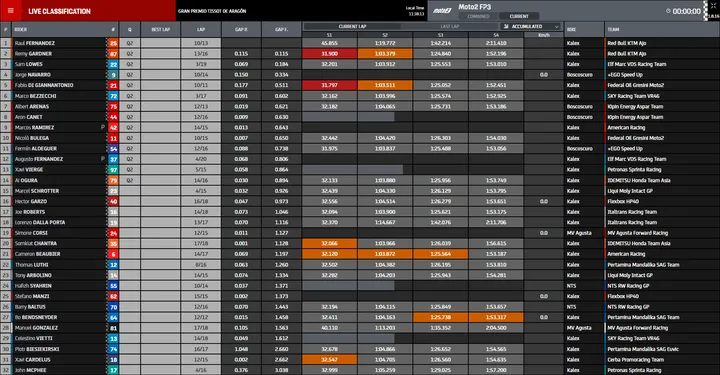Select rider Cameron Beaubier
This screenshot has width=720, height=375.
pos(38,254)
